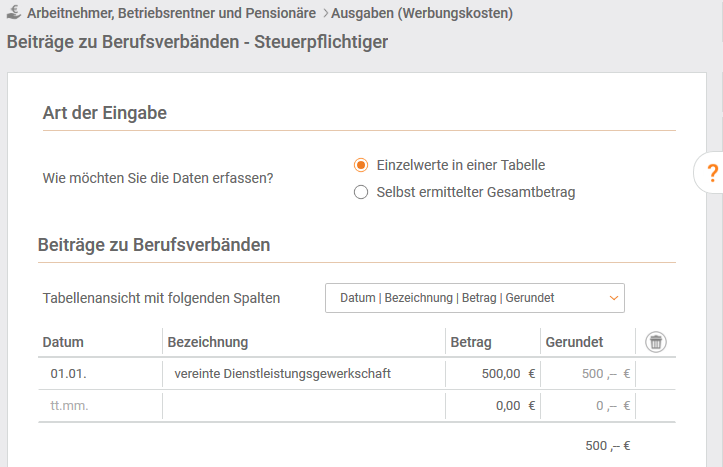Click the page title 'Beiträge zu Berufsverbänden - Steuerpflichtiger'
The image size is (723, 467).
point(197,42)
